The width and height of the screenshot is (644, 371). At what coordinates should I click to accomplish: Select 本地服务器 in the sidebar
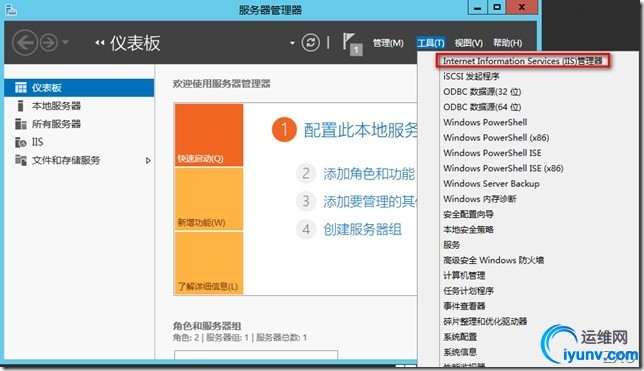[79, 106]
